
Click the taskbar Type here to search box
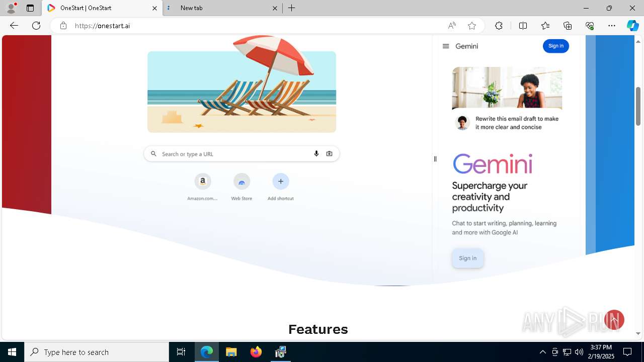tap(97, 352)
